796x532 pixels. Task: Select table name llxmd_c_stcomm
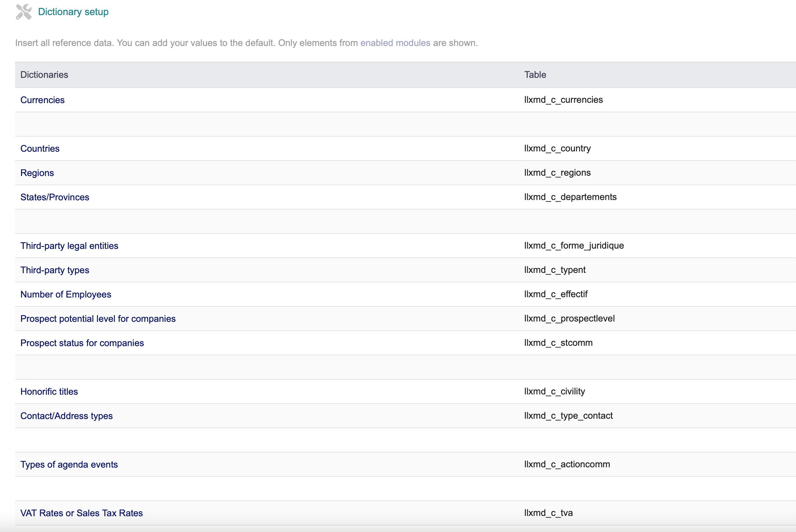tap(558, 343)
